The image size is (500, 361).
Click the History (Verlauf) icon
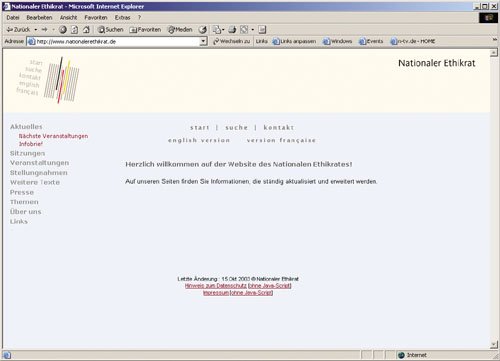tap(203, 30)
